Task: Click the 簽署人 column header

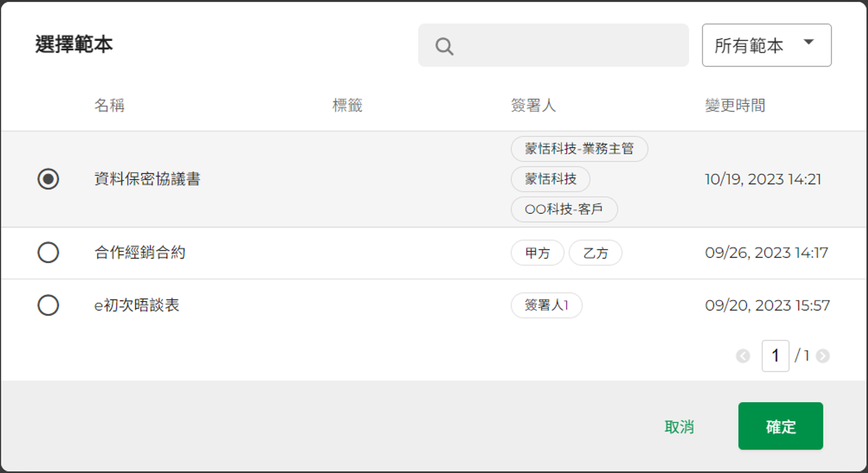Action: (533, 105)
